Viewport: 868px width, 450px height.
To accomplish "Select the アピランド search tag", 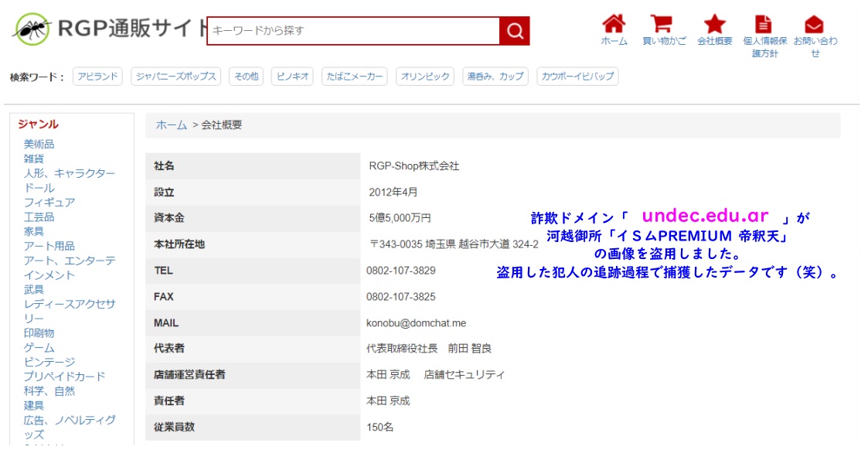I will click(x=97, y=77).
